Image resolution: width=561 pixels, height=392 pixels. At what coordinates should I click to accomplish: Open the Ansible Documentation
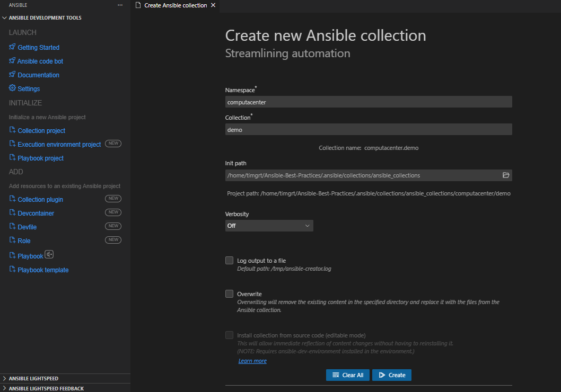coord(38,75)
